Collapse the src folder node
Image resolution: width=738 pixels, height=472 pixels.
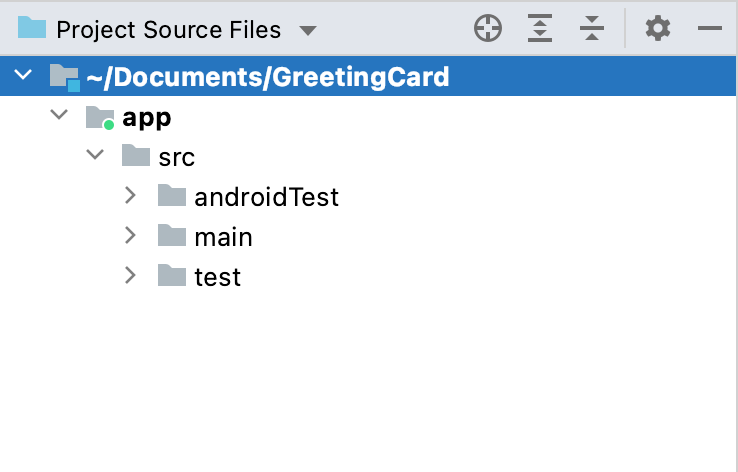point(95,156)
